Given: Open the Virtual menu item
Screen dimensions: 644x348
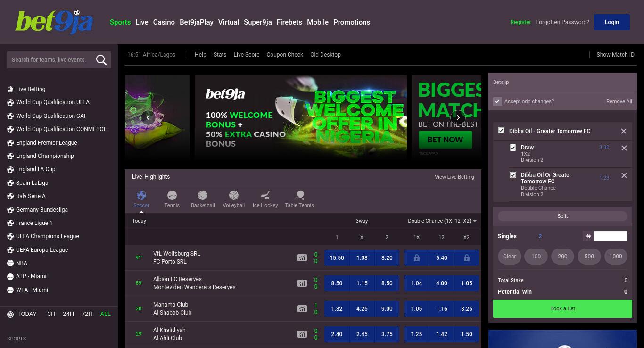Looking at the screenshot, I should (229, 22).
